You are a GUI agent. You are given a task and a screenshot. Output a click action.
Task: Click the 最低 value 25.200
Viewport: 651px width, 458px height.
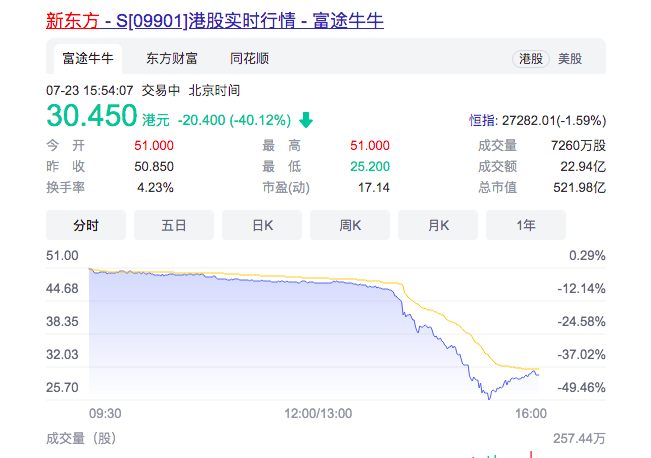pos(370,167)
